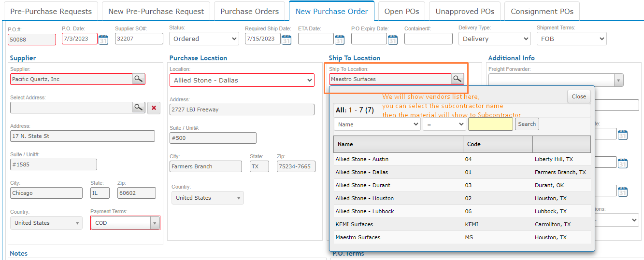Click the Zip field 60602
644x260 pixels.
(x=137, y=193)
